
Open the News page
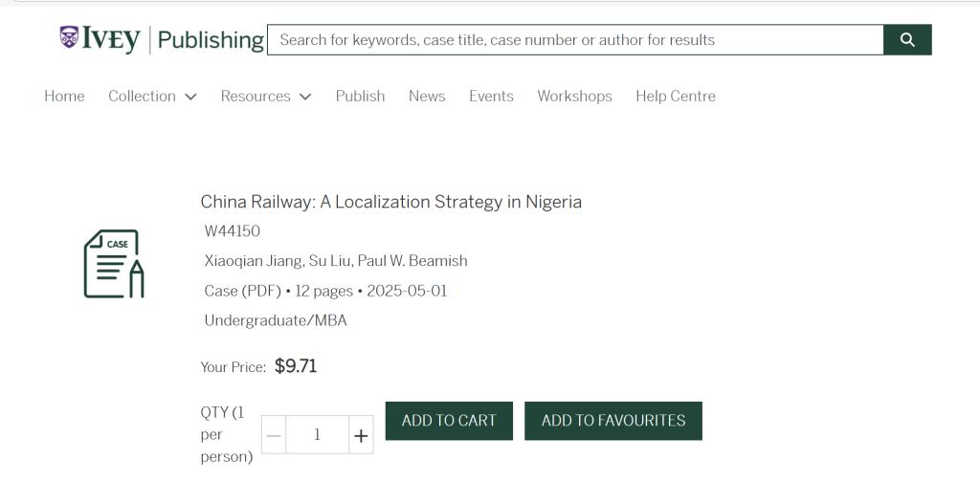point(427,96)
